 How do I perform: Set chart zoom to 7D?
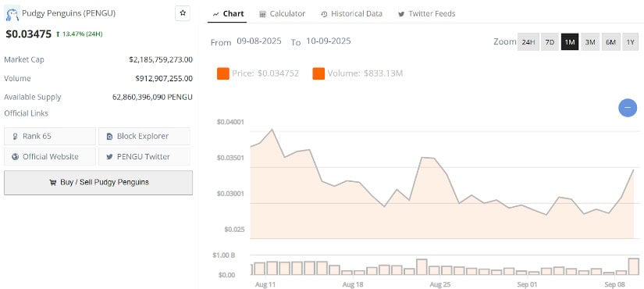point(550,42)
